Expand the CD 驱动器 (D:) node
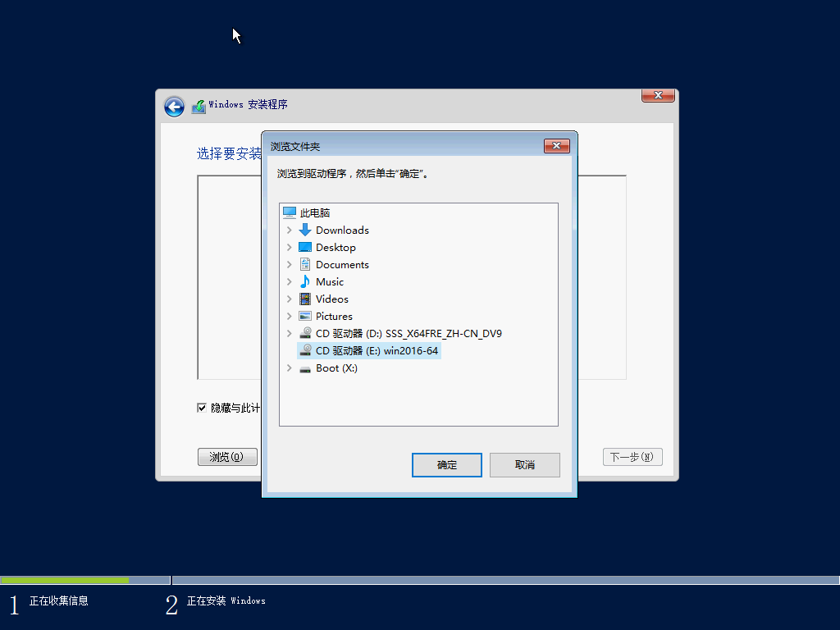 [289, 333]
